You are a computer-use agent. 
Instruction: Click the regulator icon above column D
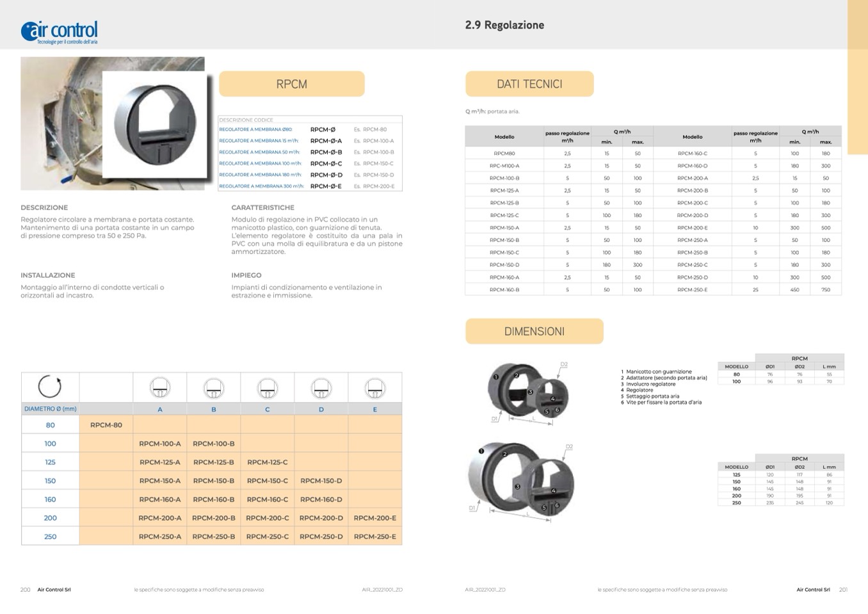[321, 387]
